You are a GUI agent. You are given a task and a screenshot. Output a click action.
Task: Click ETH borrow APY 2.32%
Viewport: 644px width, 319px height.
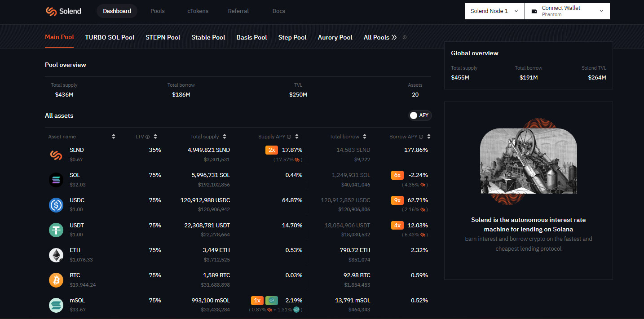(419, 250)
